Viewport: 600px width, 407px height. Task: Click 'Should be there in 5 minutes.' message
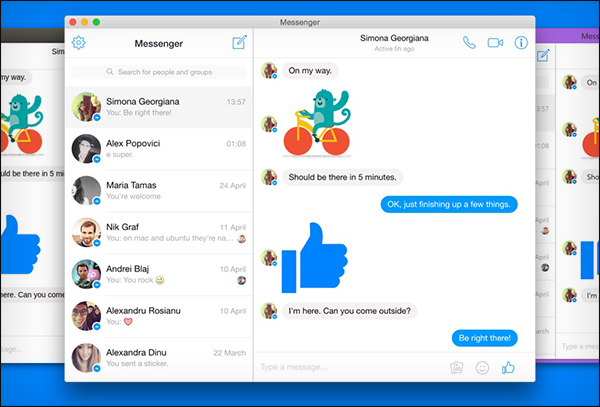(x=342, y=177)
